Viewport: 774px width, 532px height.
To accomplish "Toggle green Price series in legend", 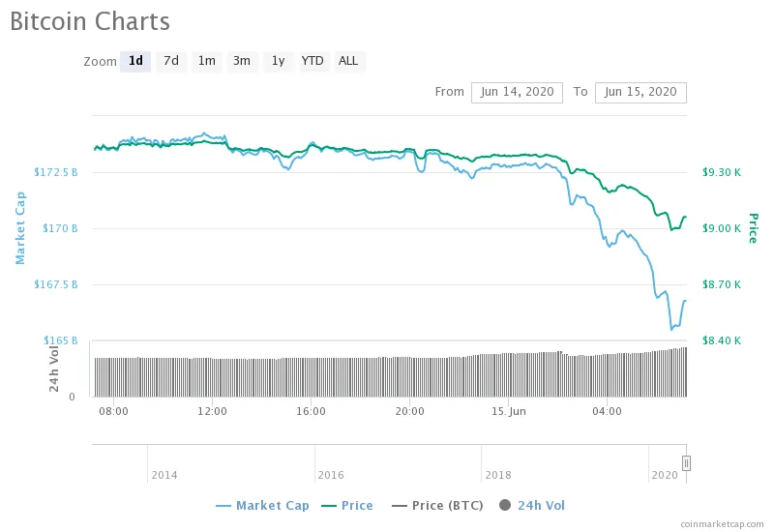I will 347,505.
